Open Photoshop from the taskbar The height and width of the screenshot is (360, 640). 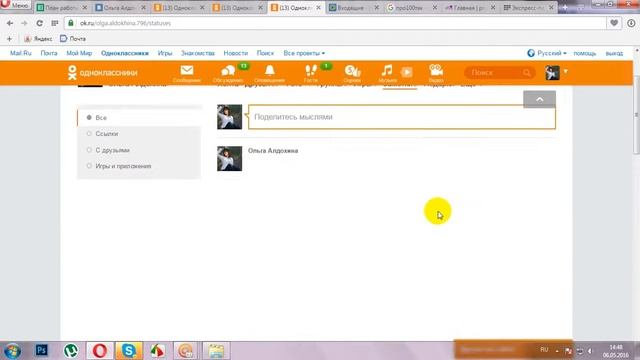[41, 350]
